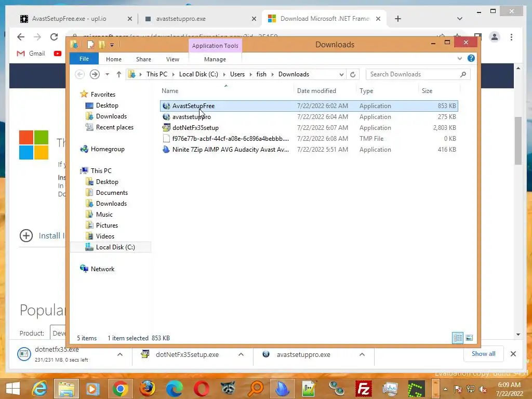532x399 pixels.
Task: Click the Search Downloads field
Action: [x=418, y=74]
